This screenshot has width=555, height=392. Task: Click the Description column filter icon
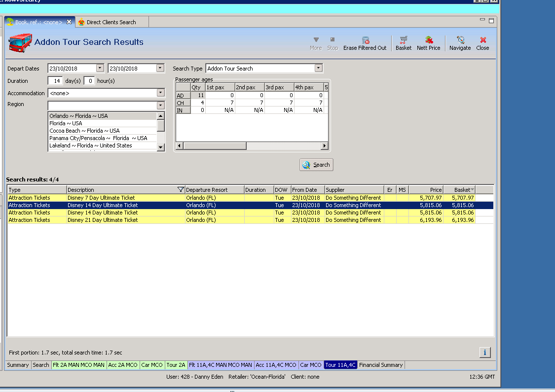181,190
